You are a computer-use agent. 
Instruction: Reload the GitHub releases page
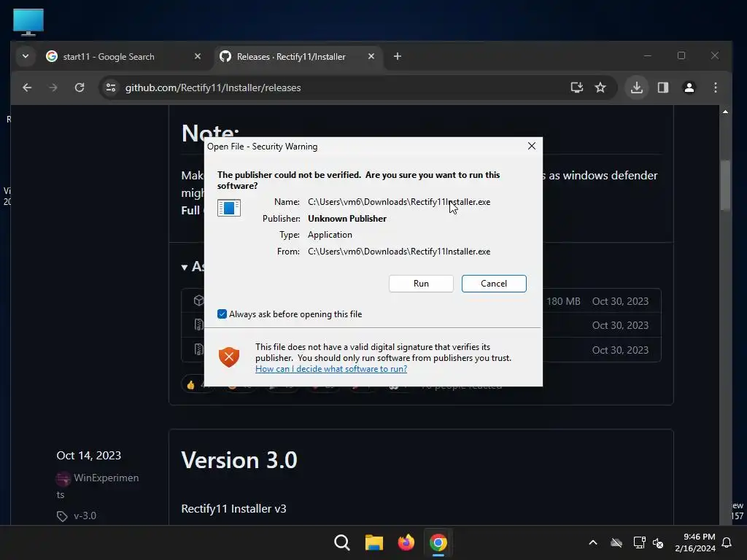click(80, 87)
